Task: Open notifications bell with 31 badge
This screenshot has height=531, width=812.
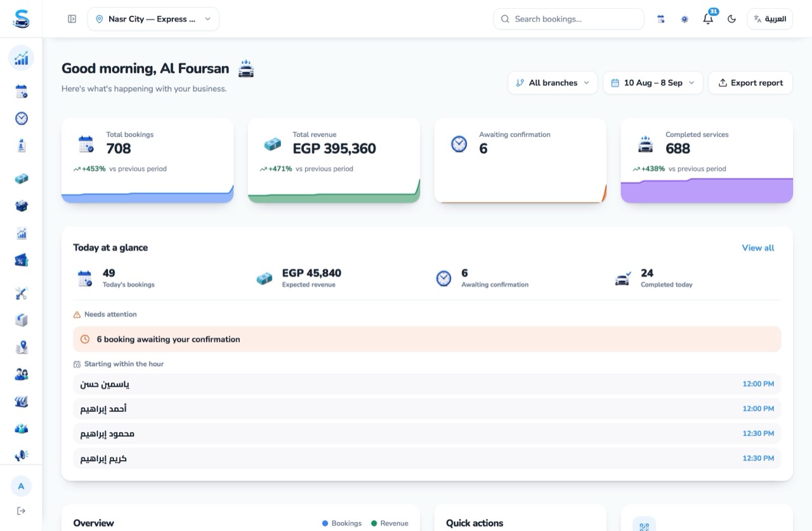Action: coord(709,18)
